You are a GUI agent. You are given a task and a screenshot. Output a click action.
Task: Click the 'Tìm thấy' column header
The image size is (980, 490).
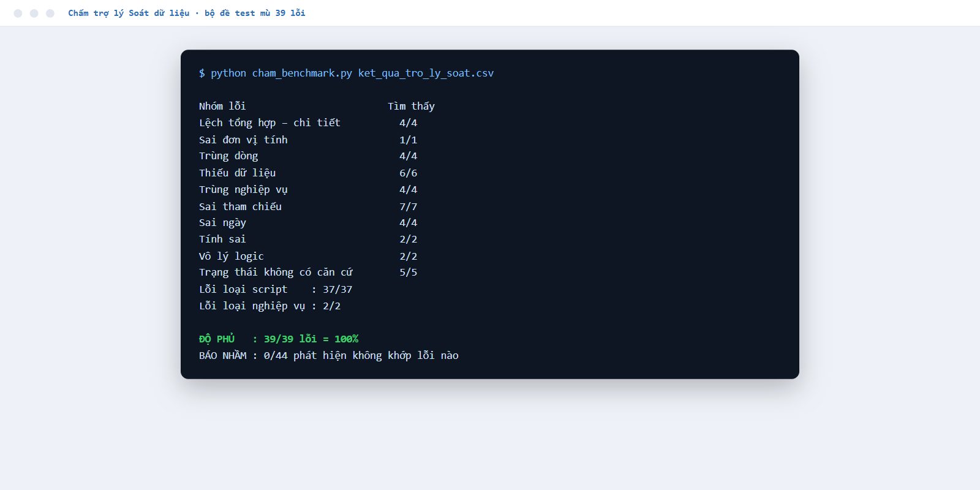pos(411,106)
